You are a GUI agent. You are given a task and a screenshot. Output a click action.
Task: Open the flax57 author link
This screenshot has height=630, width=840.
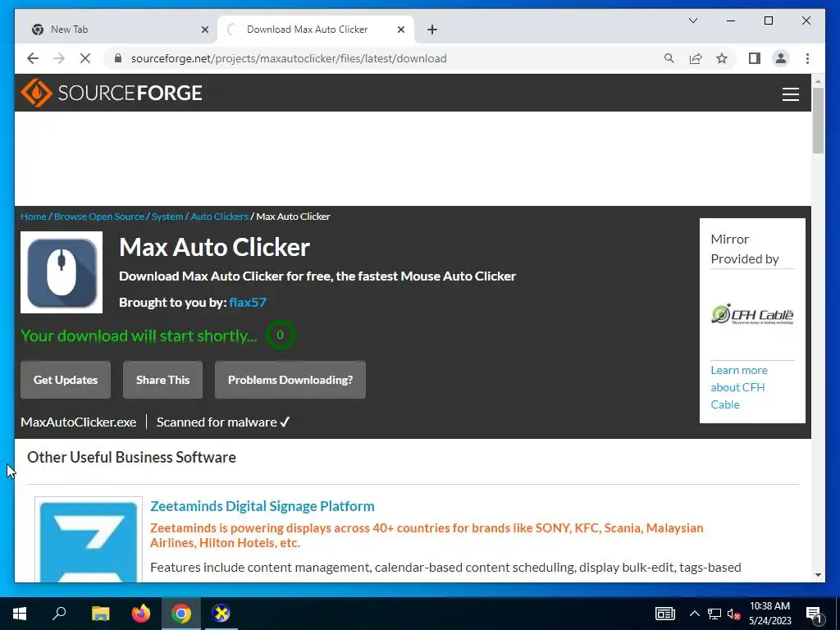click(x=248, y=302)
